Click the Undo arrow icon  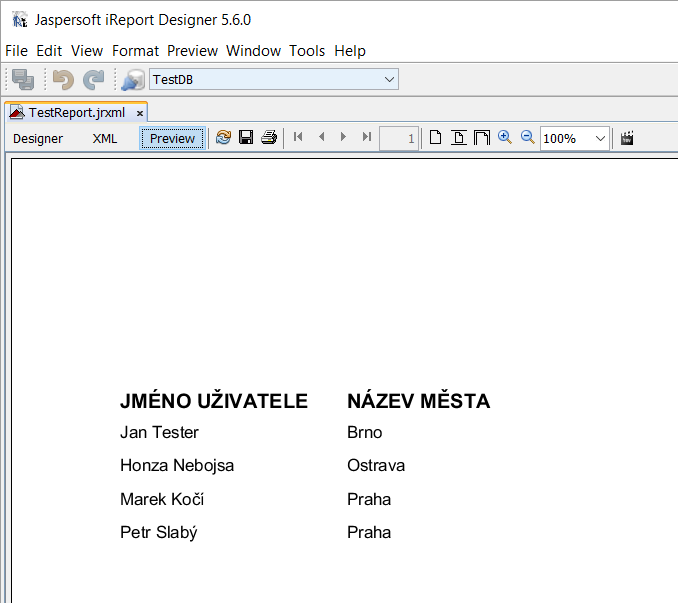(63, 80)
